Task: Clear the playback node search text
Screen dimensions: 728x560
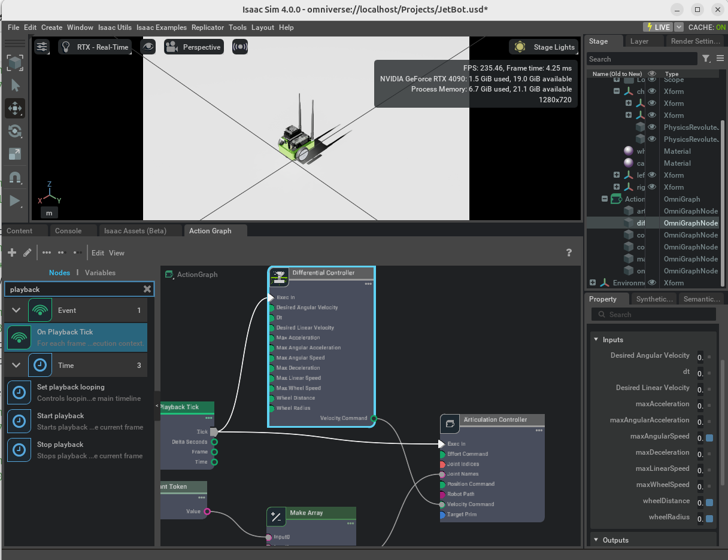Action: 147,289
